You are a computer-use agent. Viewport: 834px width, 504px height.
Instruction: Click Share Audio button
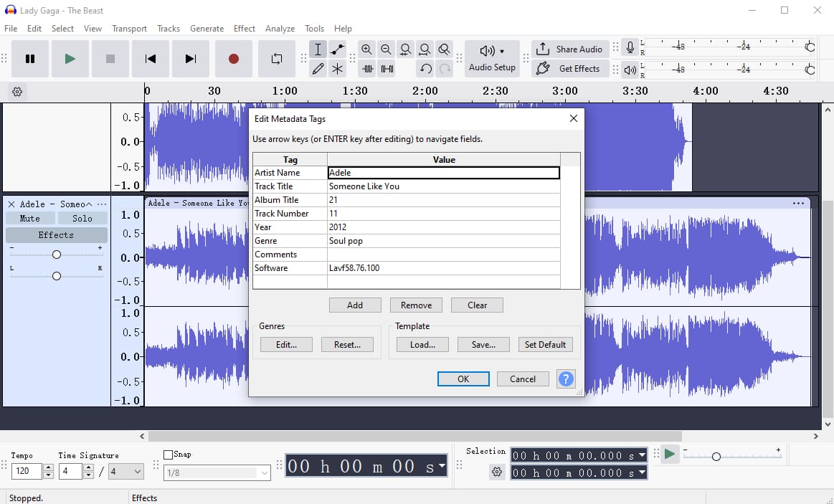(570, 49)
